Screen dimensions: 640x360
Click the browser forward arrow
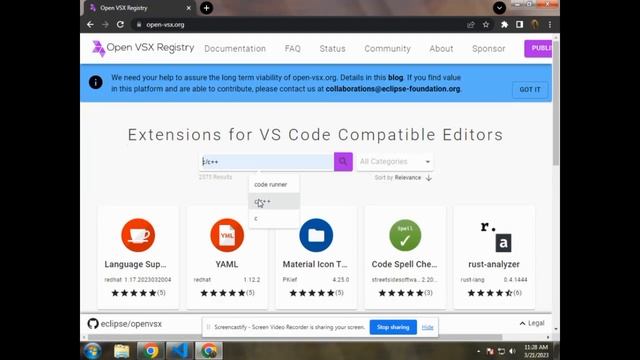(x=105, y=24)
